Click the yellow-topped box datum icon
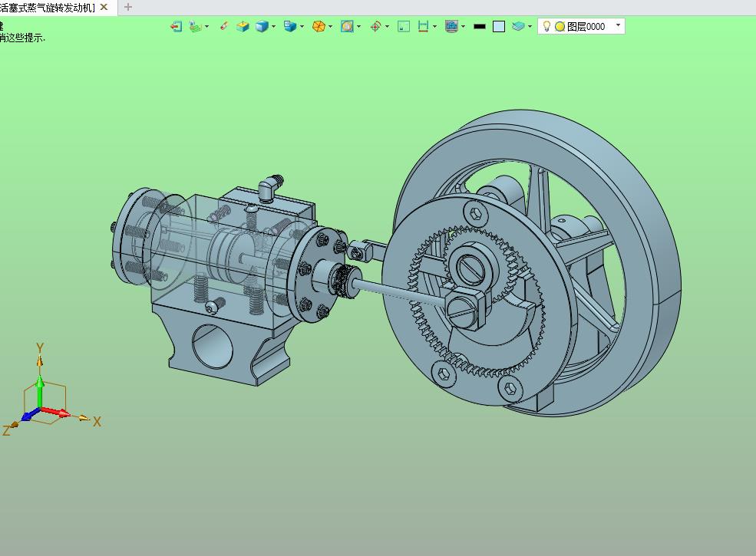The image size is (756, 556). pyautogui.click(x=243, y=27)
